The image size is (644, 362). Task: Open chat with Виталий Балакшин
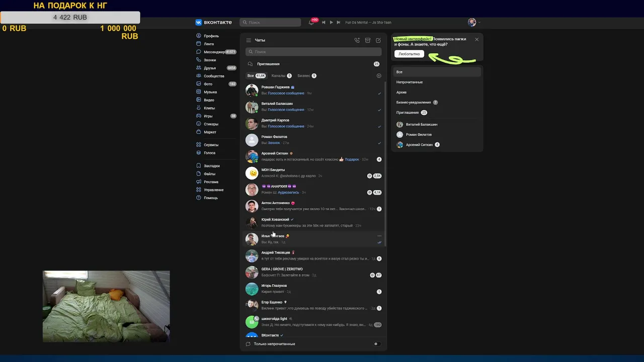point(313,107)
